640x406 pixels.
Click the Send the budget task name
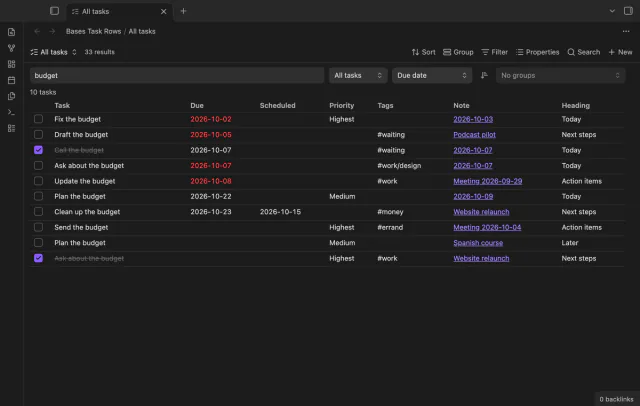pyautogui.click(x=81, y=227)
